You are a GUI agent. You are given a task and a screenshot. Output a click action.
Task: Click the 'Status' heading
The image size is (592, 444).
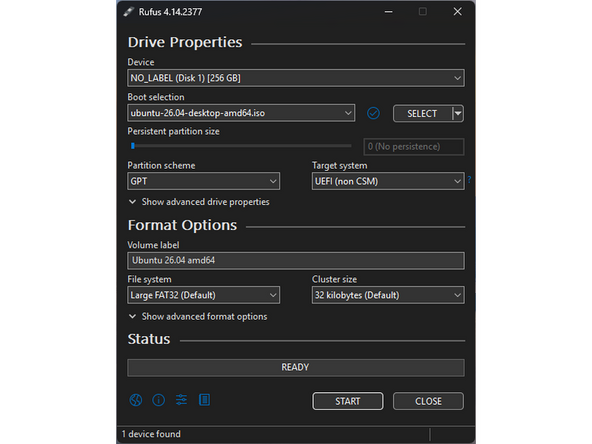149,339
